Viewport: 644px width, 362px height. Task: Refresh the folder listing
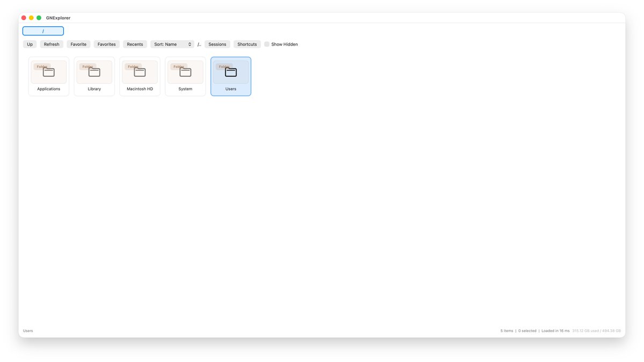coord(52,44)
